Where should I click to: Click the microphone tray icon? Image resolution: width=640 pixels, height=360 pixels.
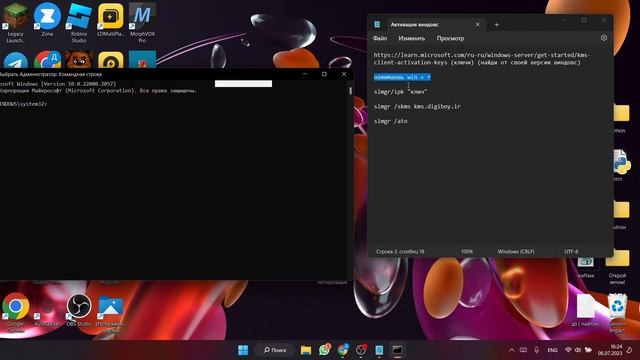(536, 350)
